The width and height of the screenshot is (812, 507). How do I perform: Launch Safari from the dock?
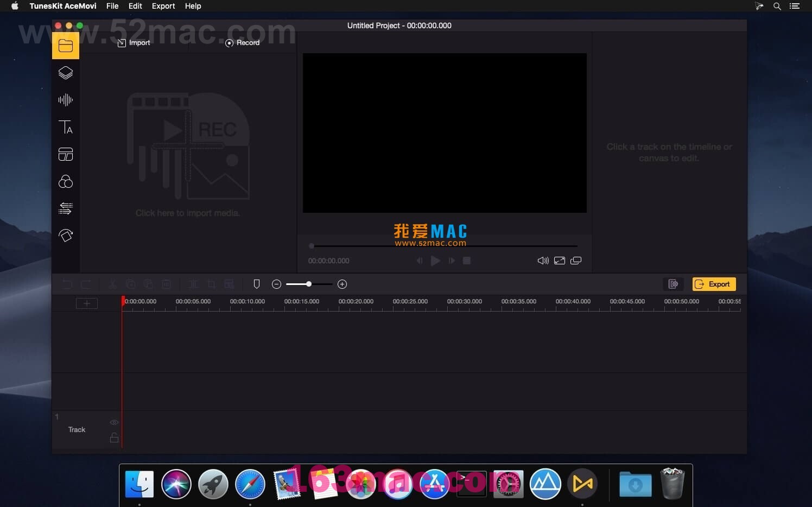pos(250,484)
